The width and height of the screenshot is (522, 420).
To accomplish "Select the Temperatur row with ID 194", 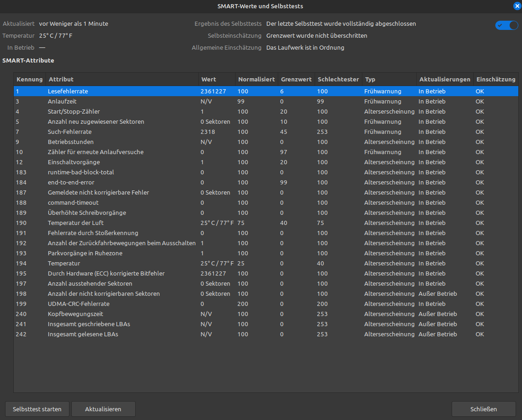I will pos(266,264).
